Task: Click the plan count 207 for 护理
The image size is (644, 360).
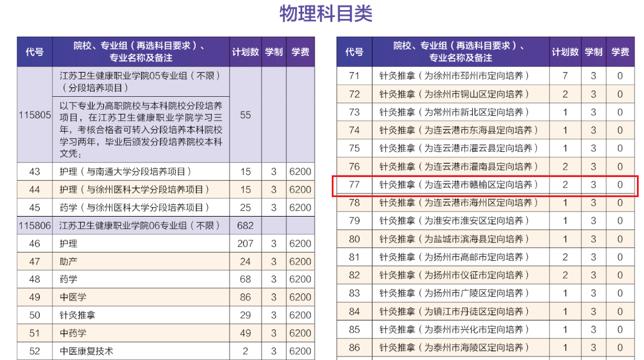Action: click(x=246, y=244)
